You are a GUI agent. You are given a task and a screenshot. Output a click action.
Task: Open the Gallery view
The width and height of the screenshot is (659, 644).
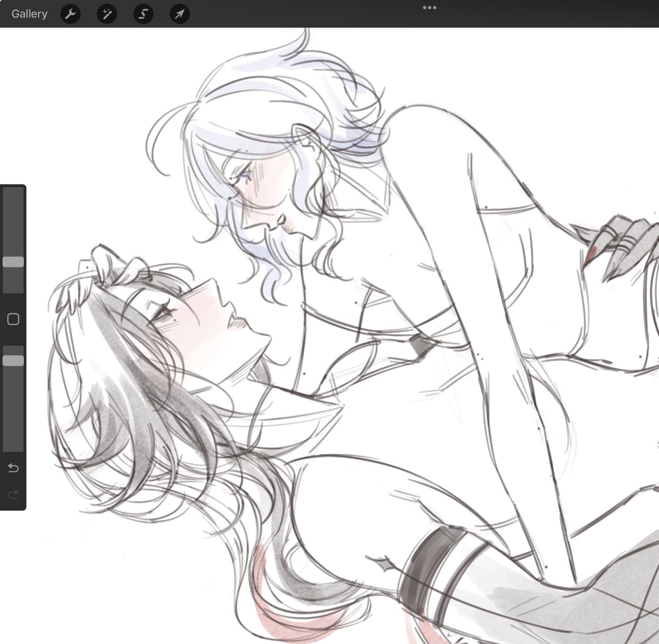click(29, 14)
